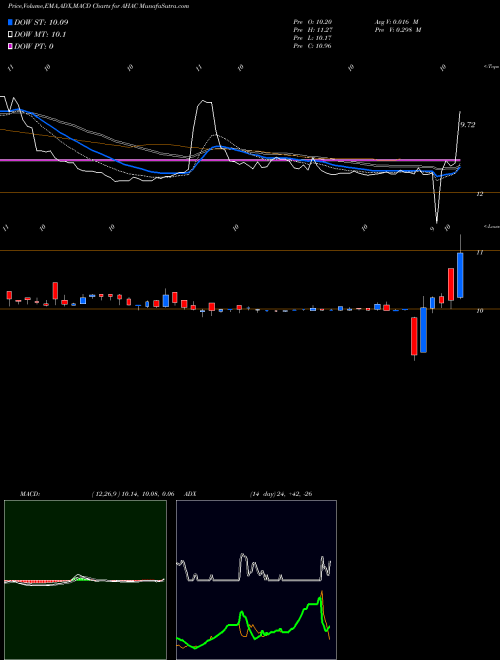Click the 'Avg V: 0.016 M' volume text
The image size is (500, 660).
[x=397, y=21]
